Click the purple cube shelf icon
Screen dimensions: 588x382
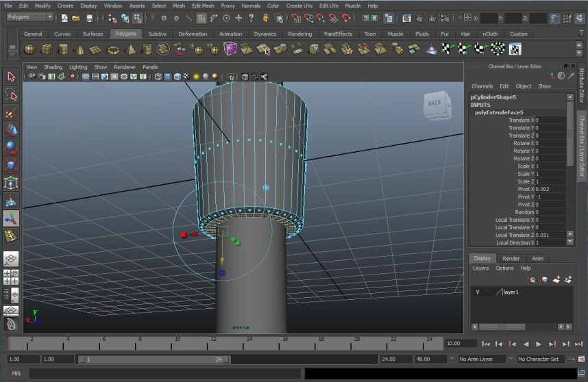pos(230,49)
